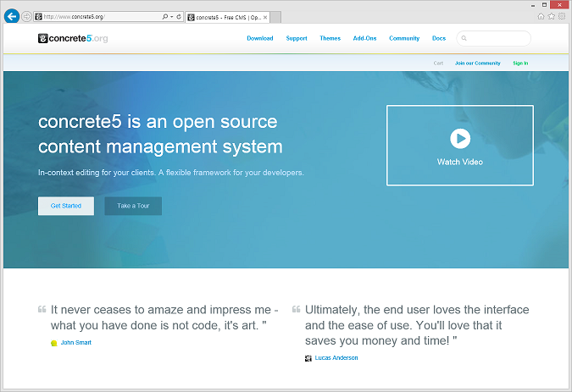Click the search magnifier in address bar
Image resolution: width=572 pixels, height=392 pixels.
pos(165,17)
